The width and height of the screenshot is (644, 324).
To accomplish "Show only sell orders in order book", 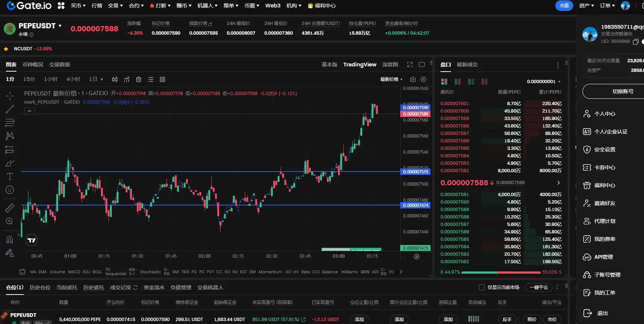I will click(484, 82).
